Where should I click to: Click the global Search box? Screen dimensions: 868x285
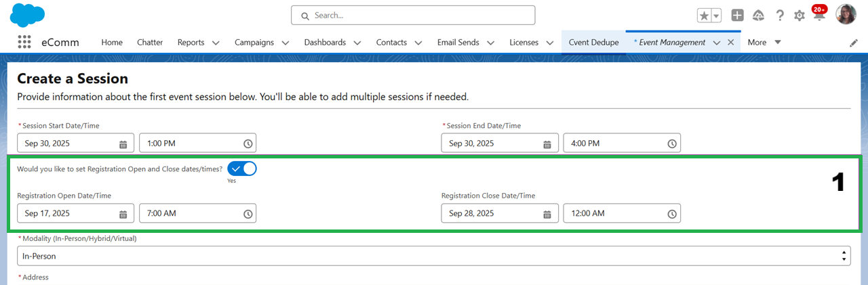point(413,15)
